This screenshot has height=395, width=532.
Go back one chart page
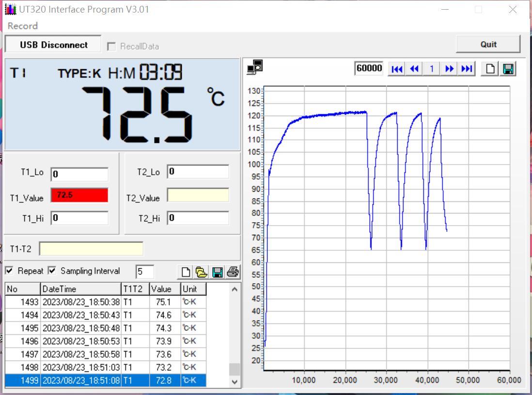[x=414, y=69]
